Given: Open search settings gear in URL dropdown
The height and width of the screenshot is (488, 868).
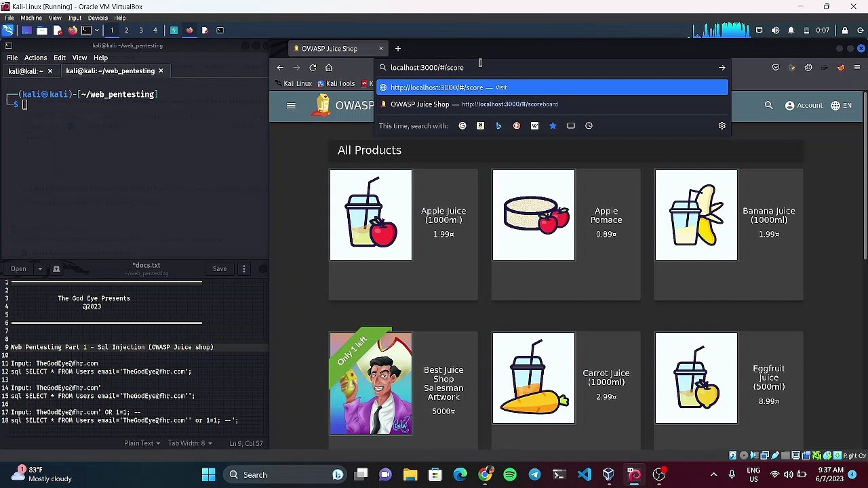Looking at the screenshot, I should click(x=722, y=126).
